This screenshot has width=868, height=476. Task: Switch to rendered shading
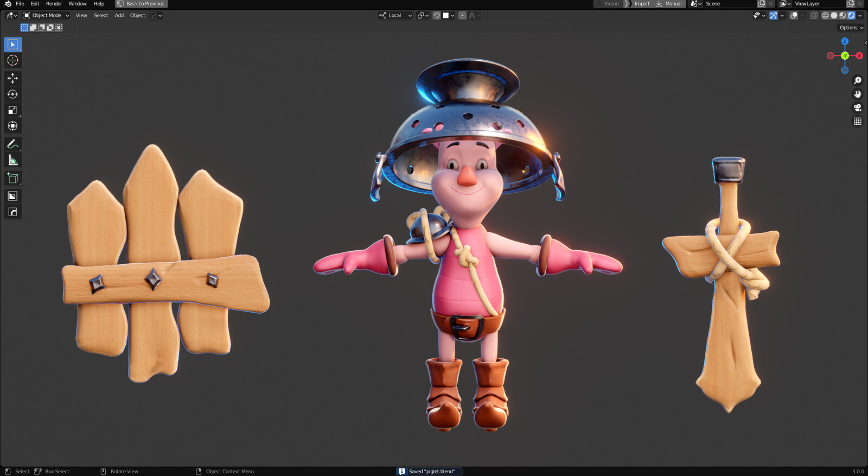(851, 16)
